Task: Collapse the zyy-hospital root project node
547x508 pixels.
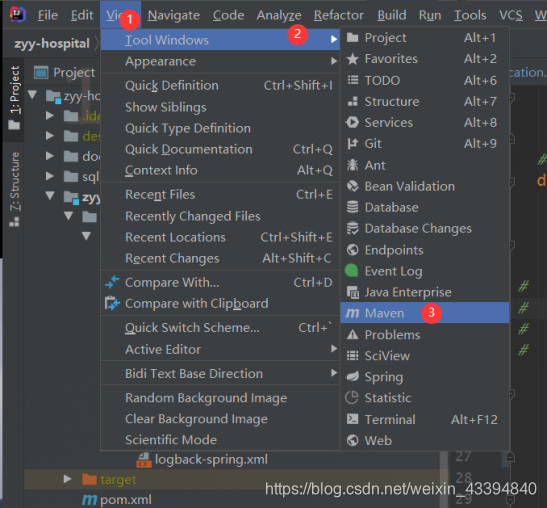Action: 32,95
